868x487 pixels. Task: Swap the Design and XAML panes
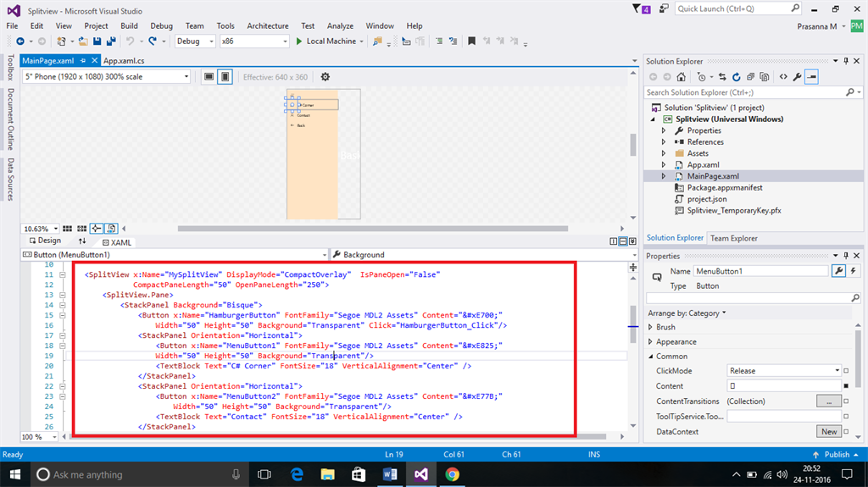click(x=83, y=241)
